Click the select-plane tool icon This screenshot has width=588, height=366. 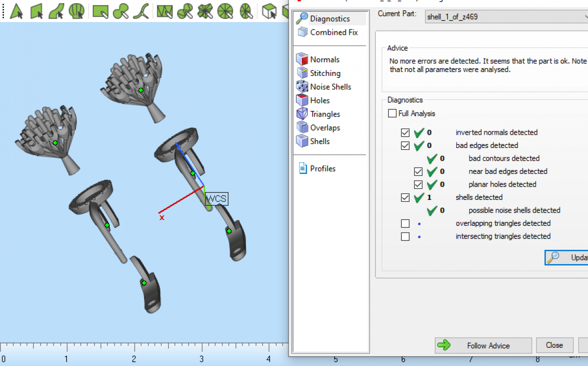[37, 11]
